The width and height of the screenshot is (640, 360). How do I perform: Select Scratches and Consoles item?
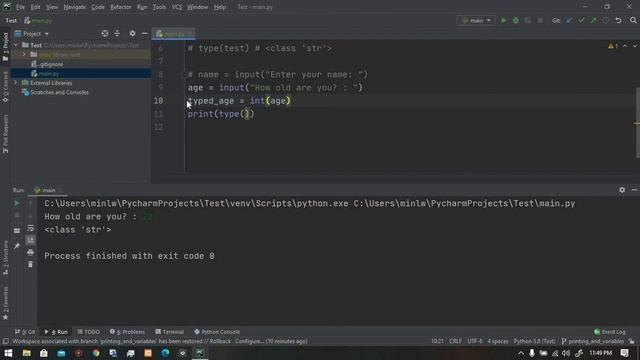click(x=59, y=92)
